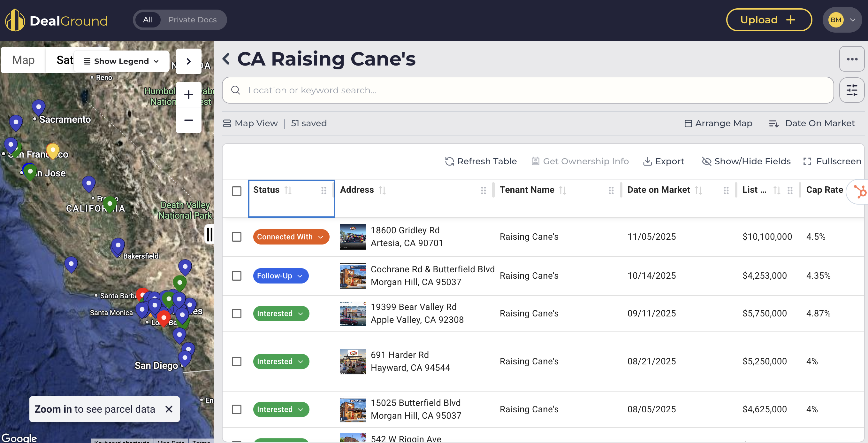Open the three-dot more options menu
Screen dimensions: 868x443
pyautogui.click(x=851, y=59)
